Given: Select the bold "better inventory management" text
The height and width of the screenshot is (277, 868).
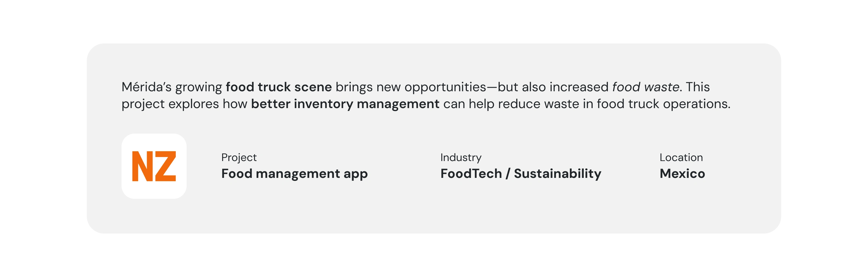Looking at the screenshot, I should point(345,104).
